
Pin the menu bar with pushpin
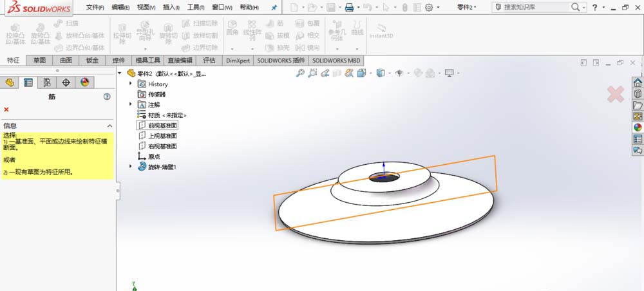pos(274,8)
